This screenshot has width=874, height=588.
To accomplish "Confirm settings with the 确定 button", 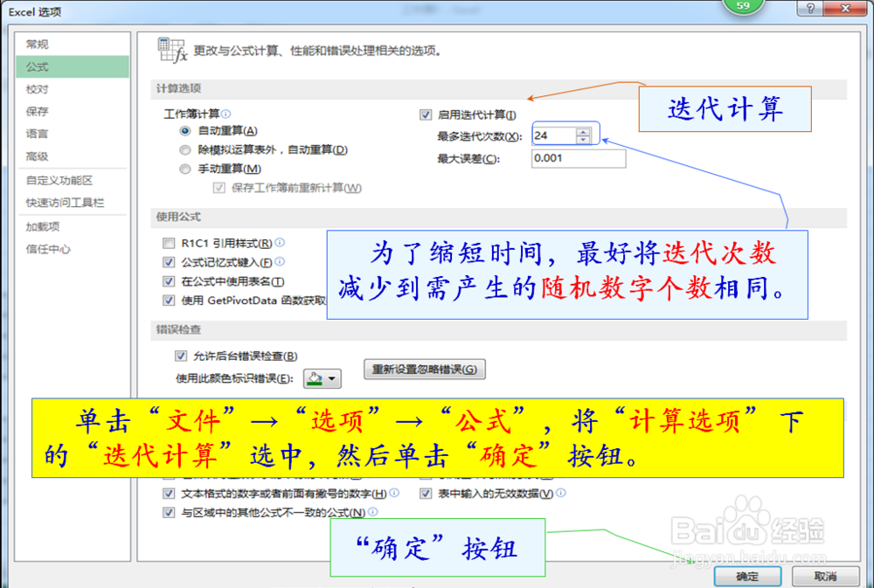I will click(x=747, y=577).
